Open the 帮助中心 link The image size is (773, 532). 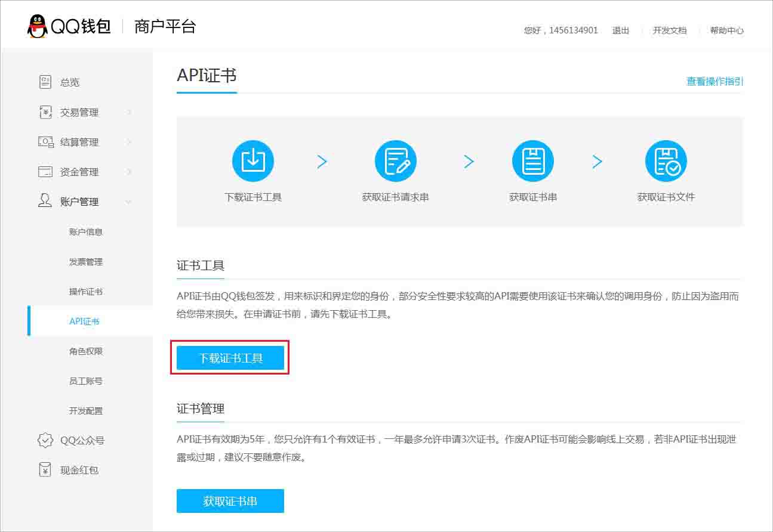(727, 30)
